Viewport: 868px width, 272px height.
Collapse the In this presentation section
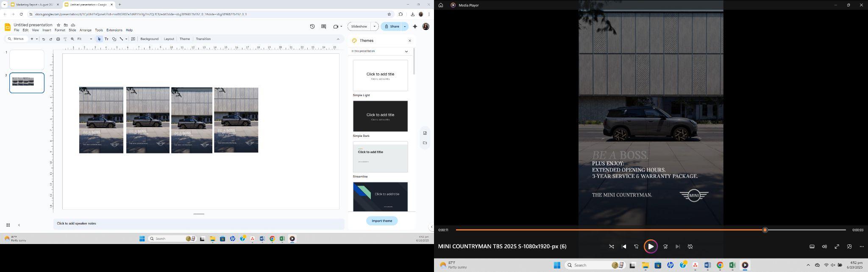coord(406,51)
